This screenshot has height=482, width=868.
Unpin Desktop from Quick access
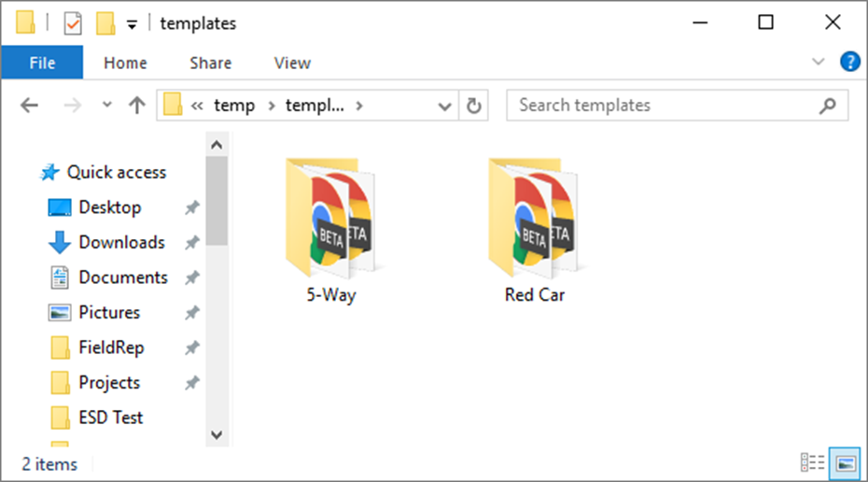[191, 207]
